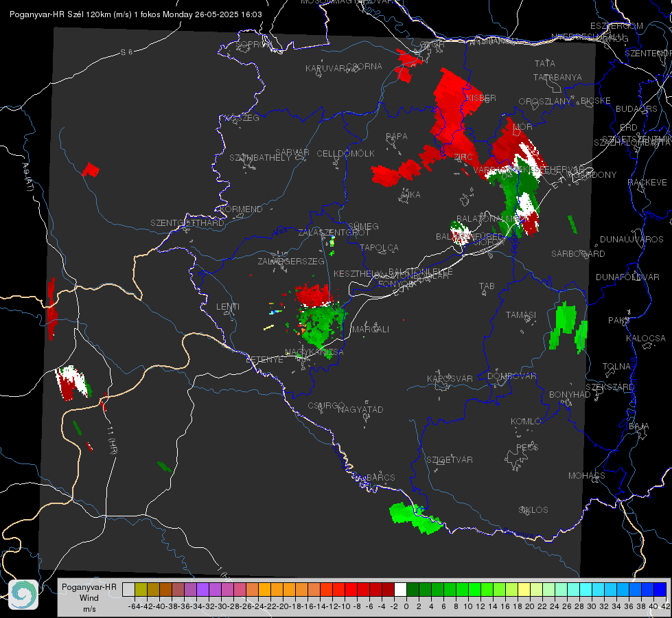Pick the bright green swatch between 10 and 12

[x=474, y=589]
